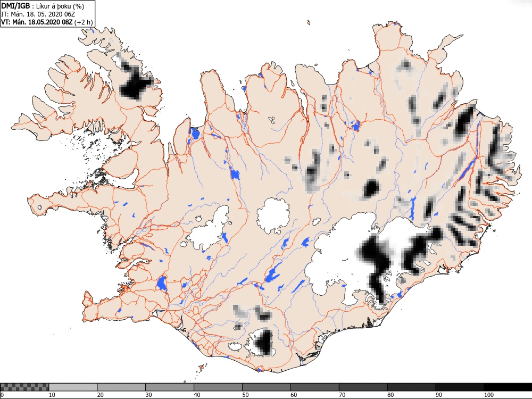Click the legend label '50'
This screenshot has height=399, width=532.
[245, 395]
